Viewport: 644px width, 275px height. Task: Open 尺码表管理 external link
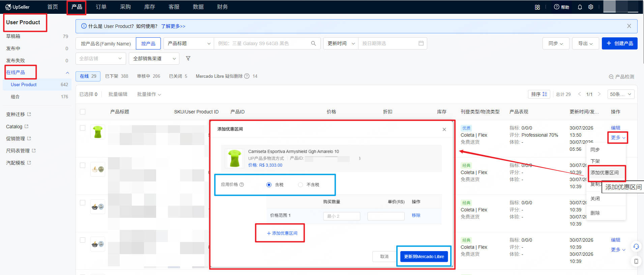tap(21, 151)
